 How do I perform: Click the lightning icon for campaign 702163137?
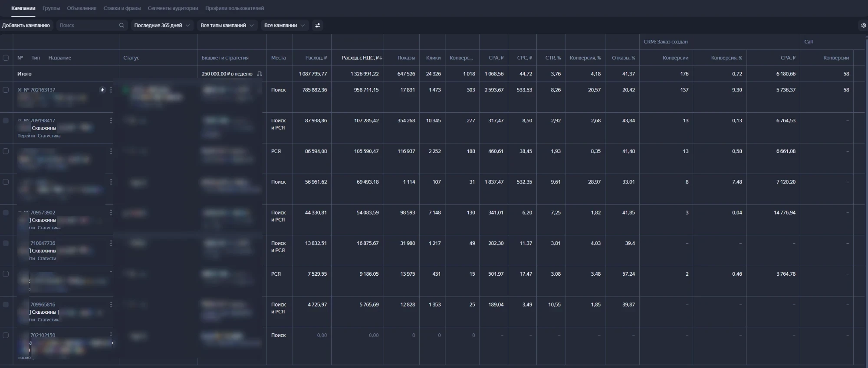[102, 90]
